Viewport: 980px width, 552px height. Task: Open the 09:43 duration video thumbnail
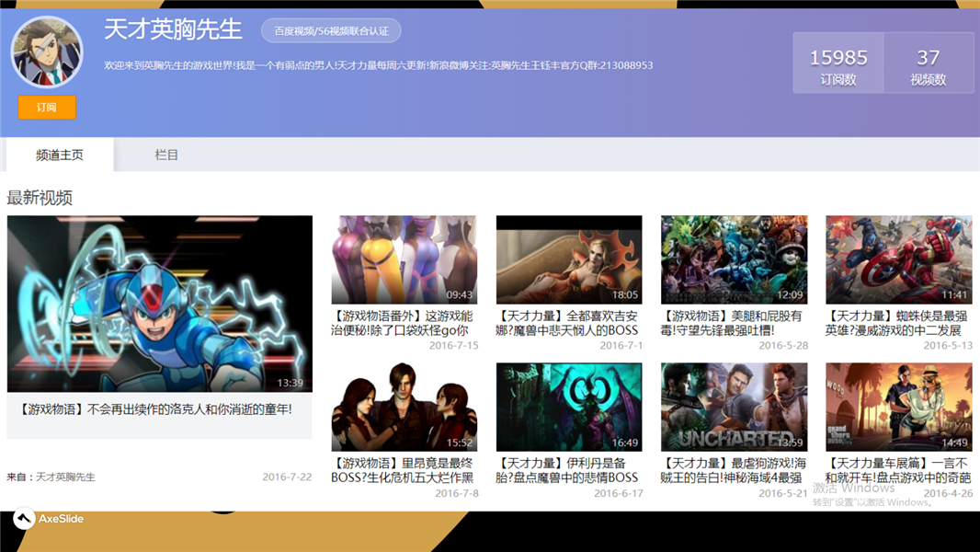click(404, 259)
